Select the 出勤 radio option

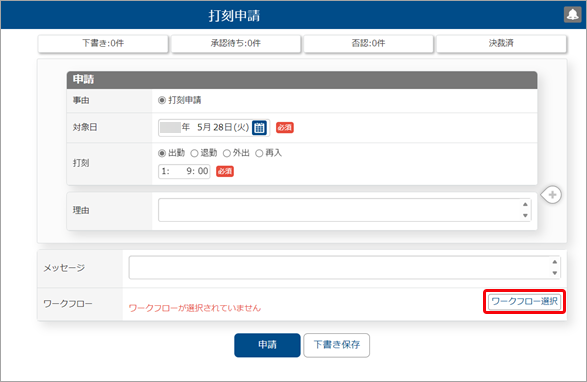click(x=162, y=153)
